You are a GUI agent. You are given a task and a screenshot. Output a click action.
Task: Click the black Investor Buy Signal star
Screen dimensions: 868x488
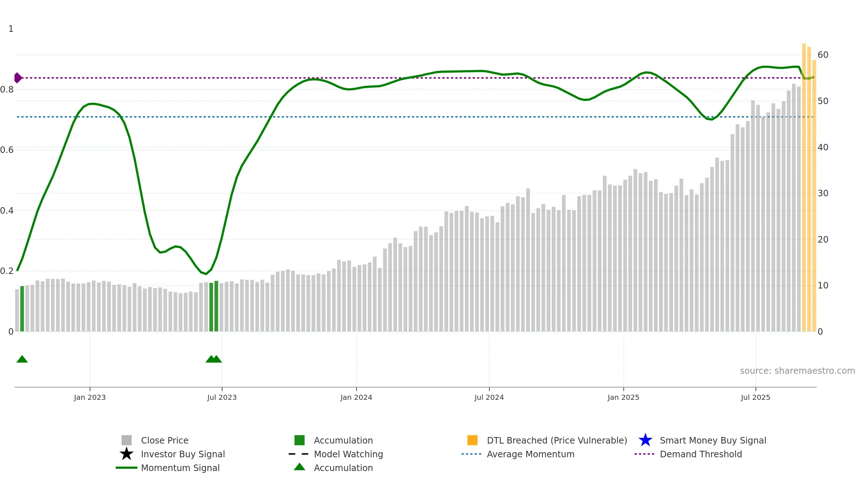pos(127,454)
